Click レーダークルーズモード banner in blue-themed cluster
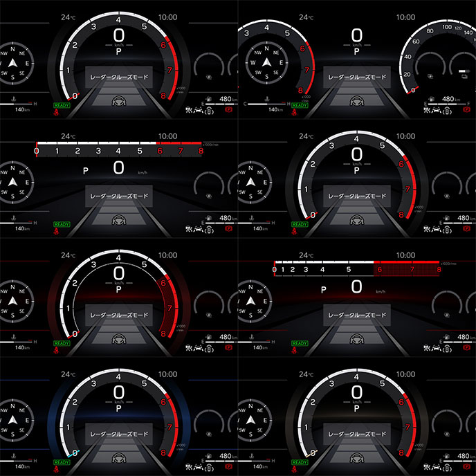Screen dimensions: 476x476 pos(119,434)
